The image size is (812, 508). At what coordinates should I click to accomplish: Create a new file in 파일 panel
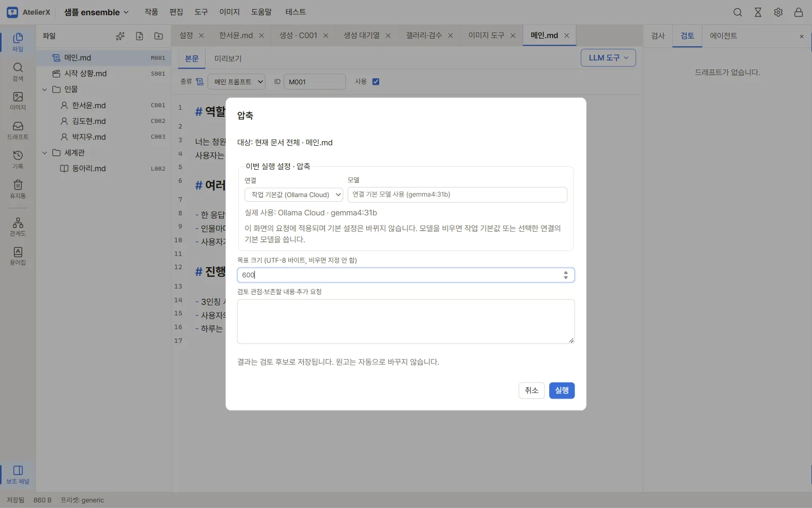coord(140,36)
